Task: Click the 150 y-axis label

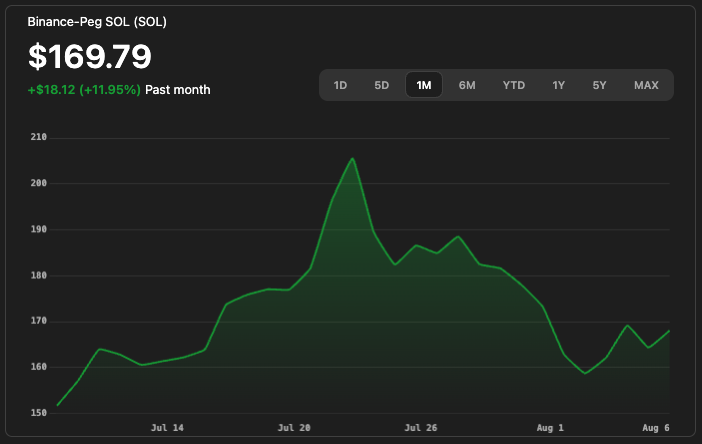Action: (x=39, y=413)
